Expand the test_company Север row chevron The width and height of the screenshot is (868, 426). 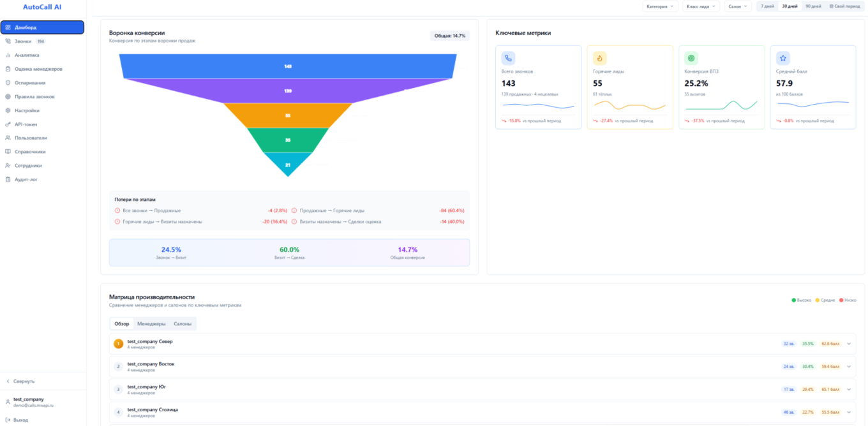tap(849, 344)
